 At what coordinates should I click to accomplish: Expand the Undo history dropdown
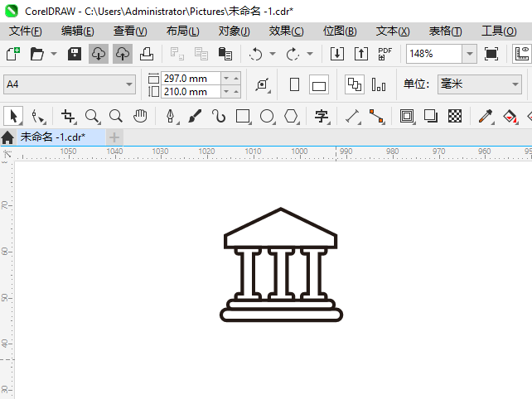(x=273, y=54)
